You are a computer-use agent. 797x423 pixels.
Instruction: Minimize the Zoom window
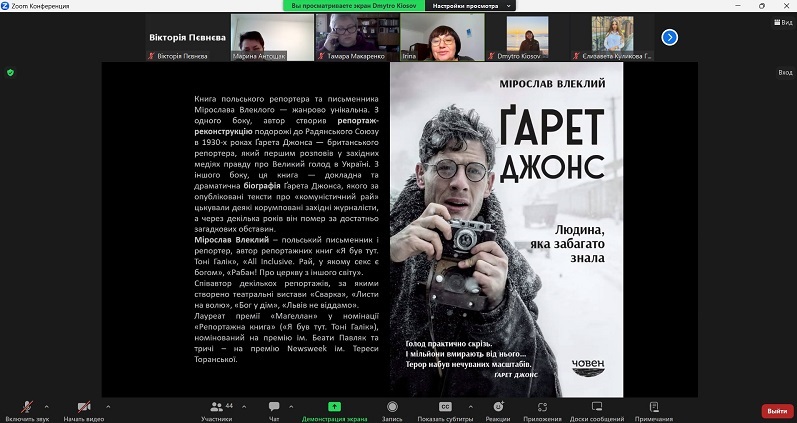tap(739, 6)
